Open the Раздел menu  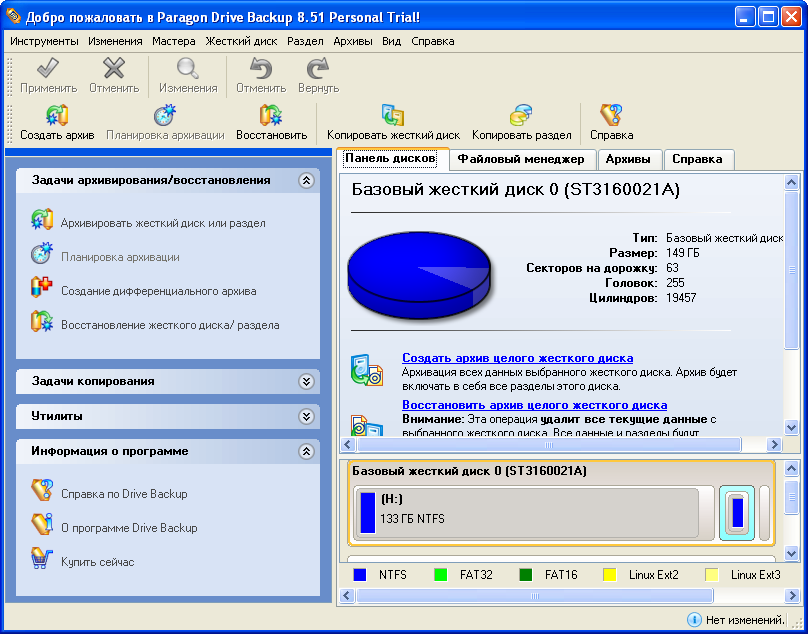(305, 41)
